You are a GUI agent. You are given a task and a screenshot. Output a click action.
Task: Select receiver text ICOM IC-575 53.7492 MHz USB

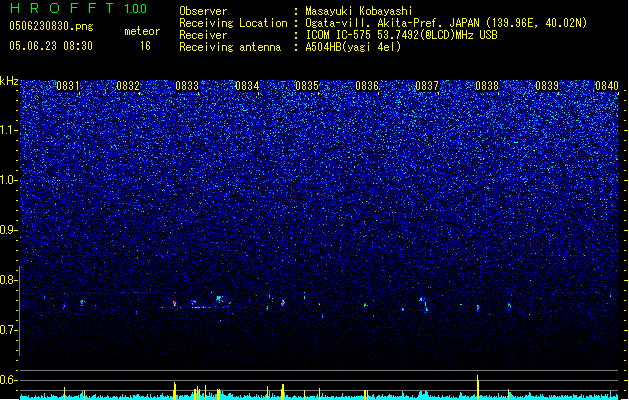(401, 35)
